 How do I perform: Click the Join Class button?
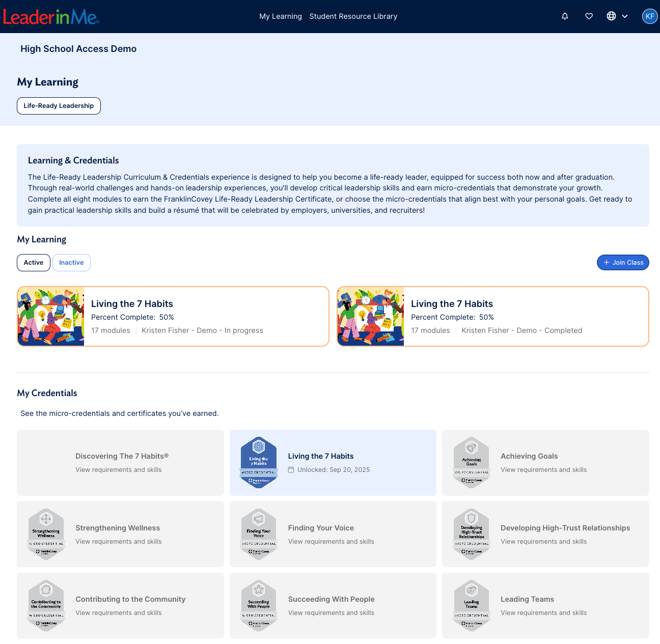click(x=623, y=263)
